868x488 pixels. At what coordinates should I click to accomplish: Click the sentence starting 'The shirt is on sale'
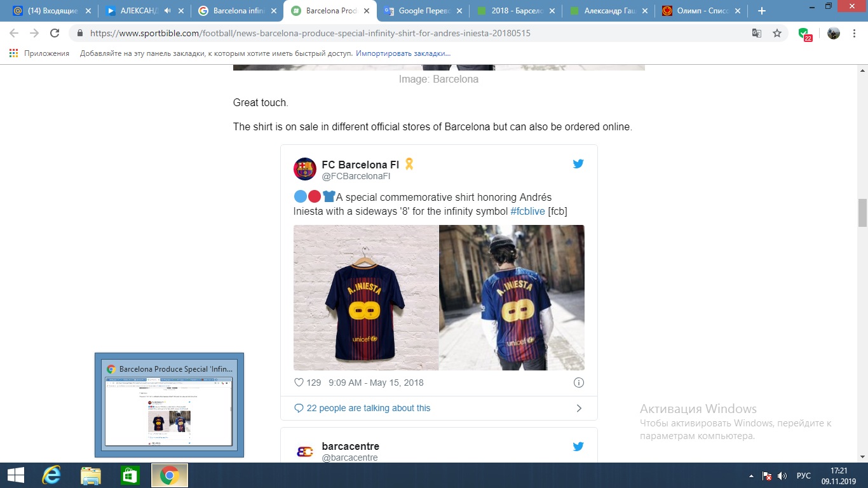[x=433, y=126]
